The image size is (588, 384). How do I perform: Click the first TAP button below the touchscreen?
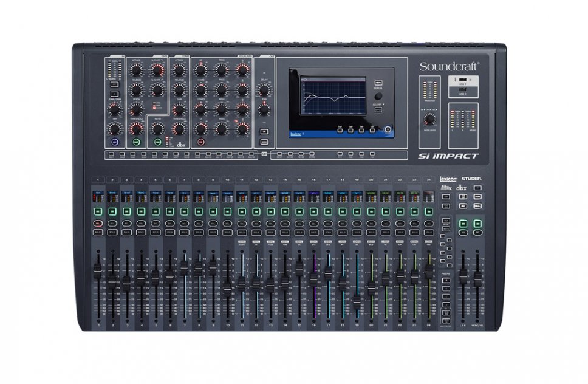coord(340,129)
